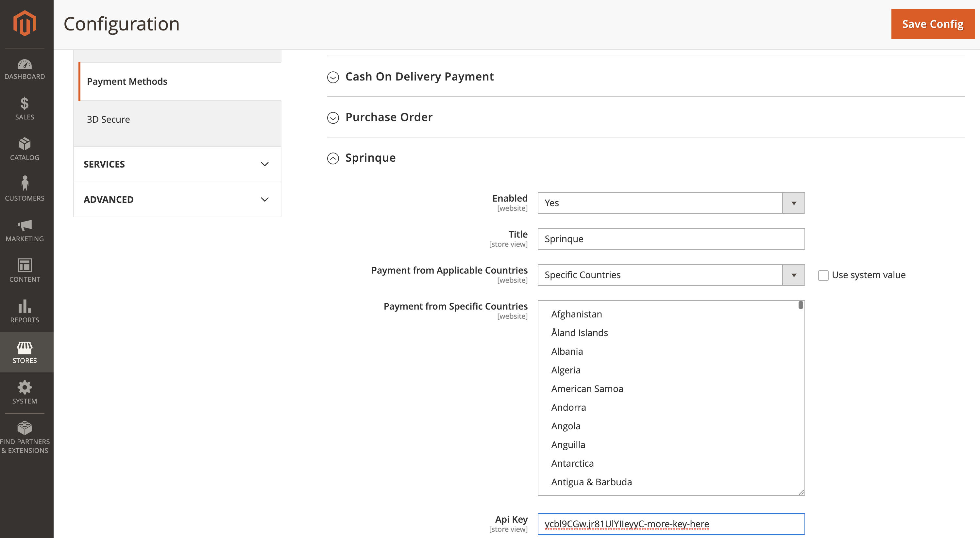
Task: Expand the Services section
Action: [x=177, y=164]
